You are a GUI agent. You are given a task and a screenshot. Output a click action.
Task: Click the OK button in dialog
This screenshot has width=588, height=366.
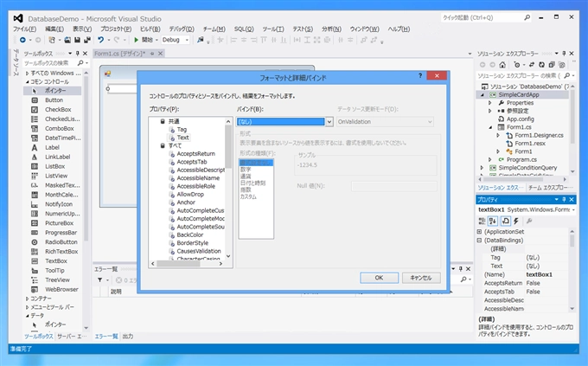click(379, 278)
